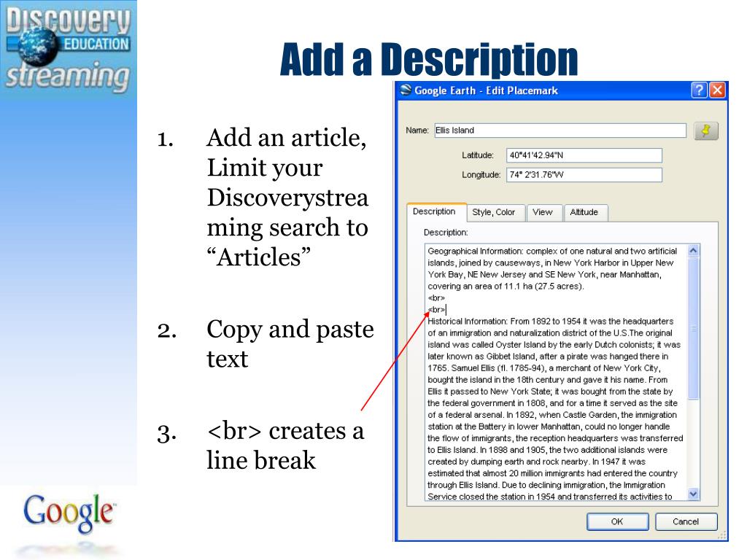This screenshot has width=747, height=560.
Task: Click the Cancel button
Action: 686,522
